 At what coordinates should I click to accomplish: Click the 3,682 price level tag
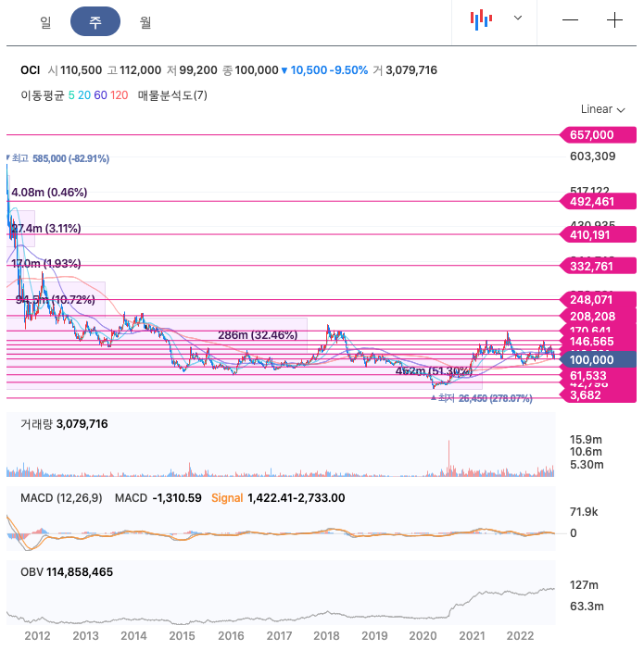(x=598, y=394)
